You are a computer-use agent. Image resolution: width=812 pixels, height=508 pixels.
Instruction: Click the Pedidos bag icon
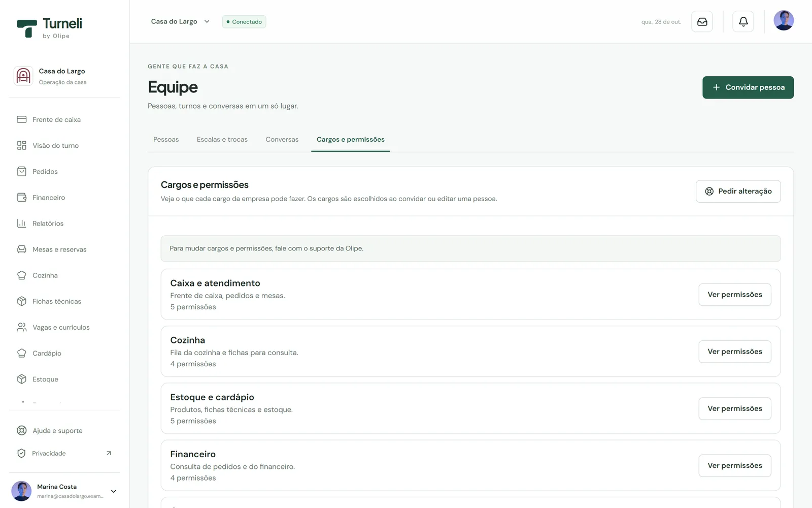pyautogui.click(x=22, y=171)
